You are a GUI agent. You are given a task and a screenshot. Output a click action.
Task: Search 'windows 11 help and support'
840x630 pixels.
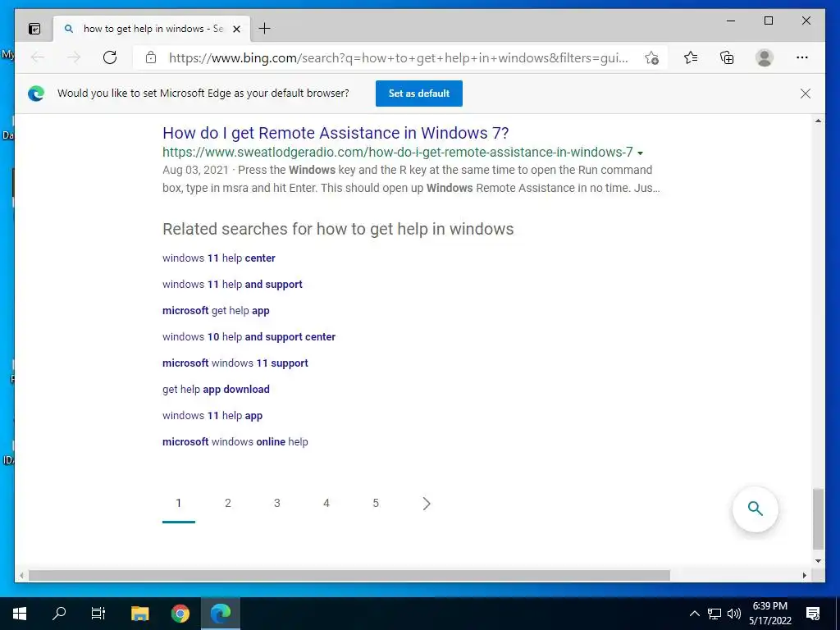click(x=232, y=285)
